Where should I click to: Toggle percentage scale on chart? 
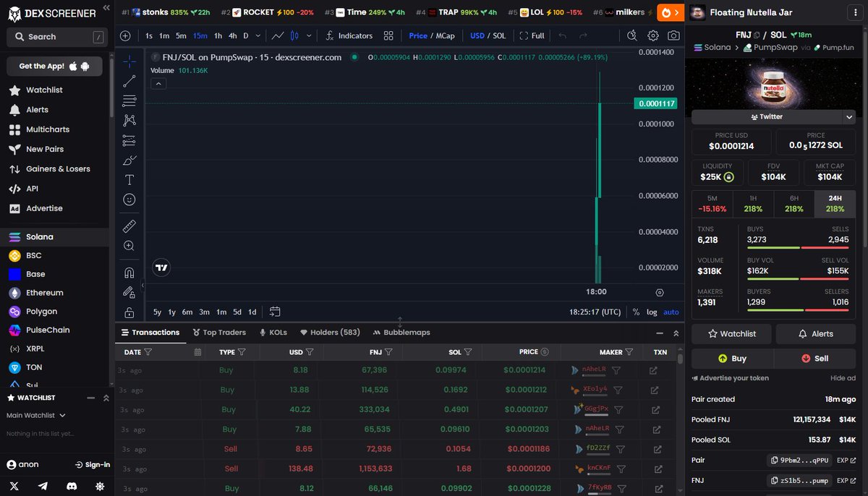pos(636,312)
